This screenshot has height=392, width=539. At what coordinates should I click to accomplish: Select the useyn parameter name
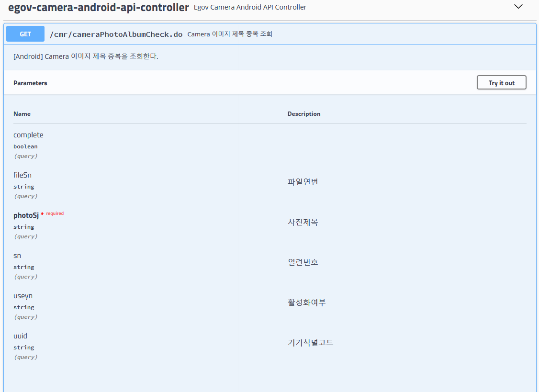pyautogui.click(x=23, y=296)
